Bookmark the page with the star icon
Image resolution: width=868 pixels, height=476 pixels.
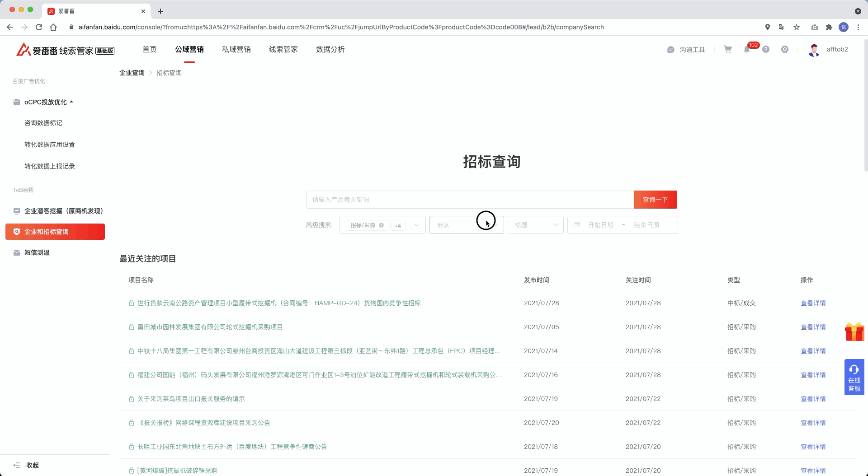click(797, 27)
